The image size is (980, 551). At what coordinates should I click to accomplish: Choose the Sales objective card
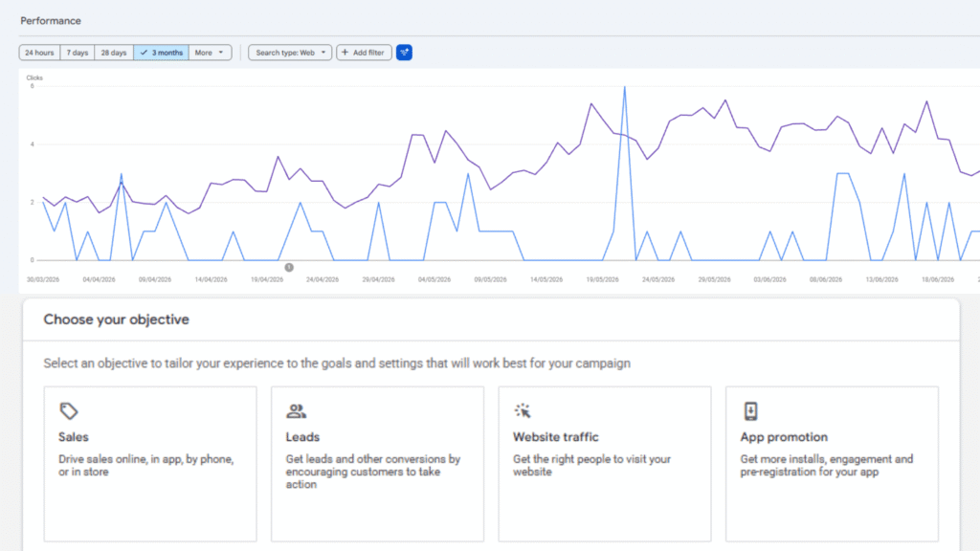tap(150, 464)
